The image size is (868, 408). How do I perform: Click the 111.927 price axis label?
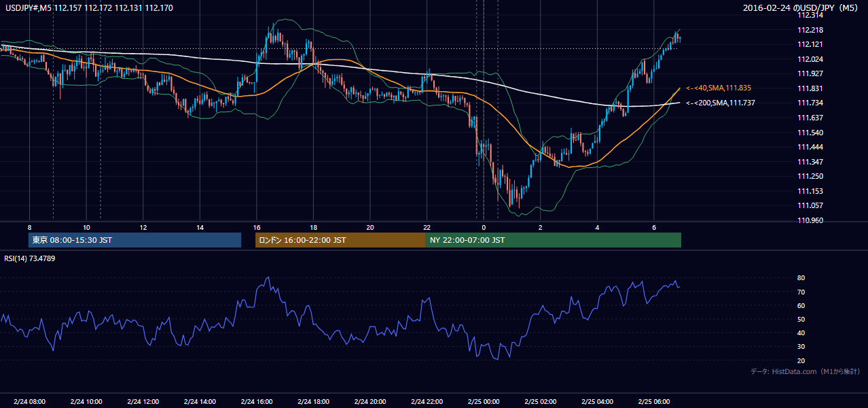(x=811, y=73)
